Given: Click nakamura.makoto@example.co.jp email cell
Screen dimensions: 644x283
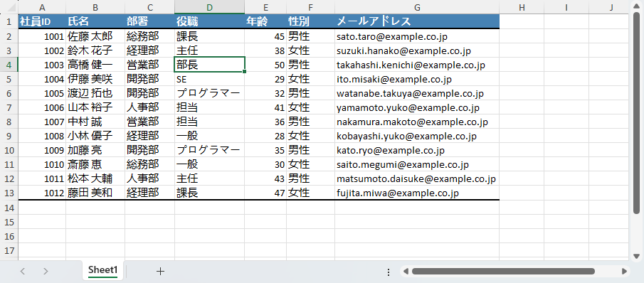Looking at the screenshot, I should coord(417,122).
